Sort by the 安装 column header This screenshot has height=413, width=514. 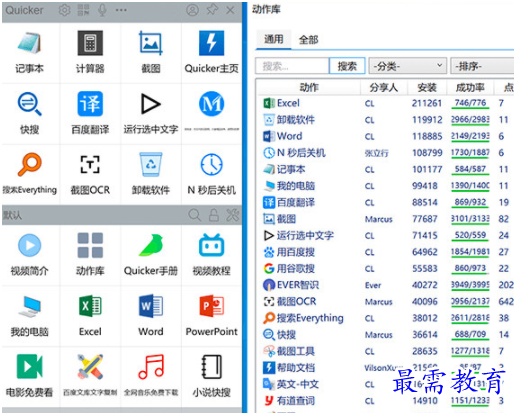427,88
